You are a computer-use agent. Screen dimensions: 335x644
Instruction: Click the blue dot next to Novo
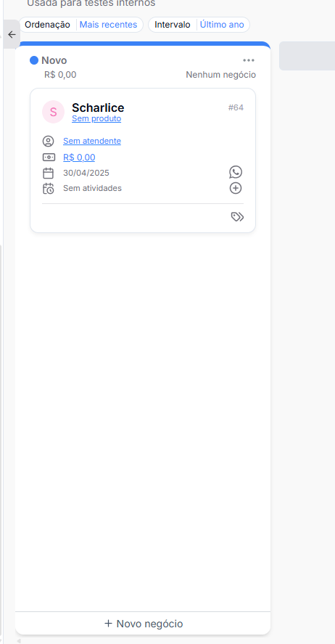(x=34, y=60)
